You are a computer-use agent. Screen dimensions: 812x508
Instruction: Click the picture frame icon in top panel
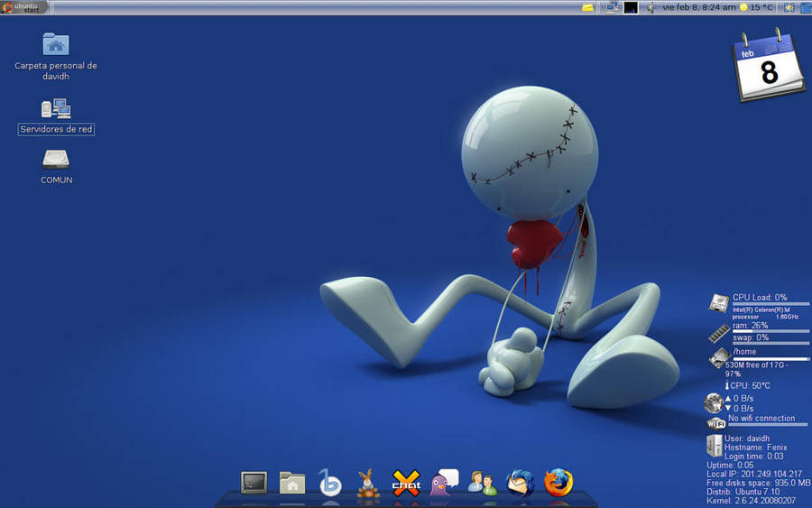[x=789, y=7]
